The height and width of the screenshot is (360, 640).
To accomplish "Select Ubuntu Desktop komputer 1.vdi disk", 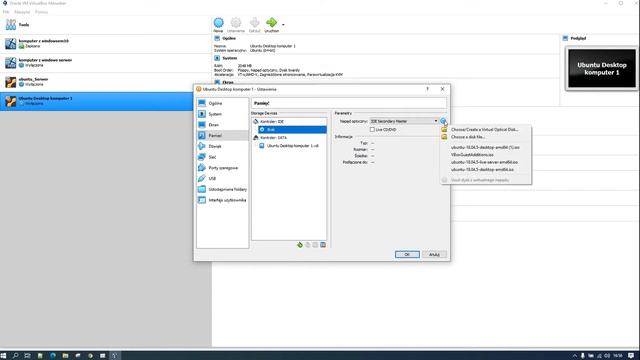I will [x=292, y=146].
